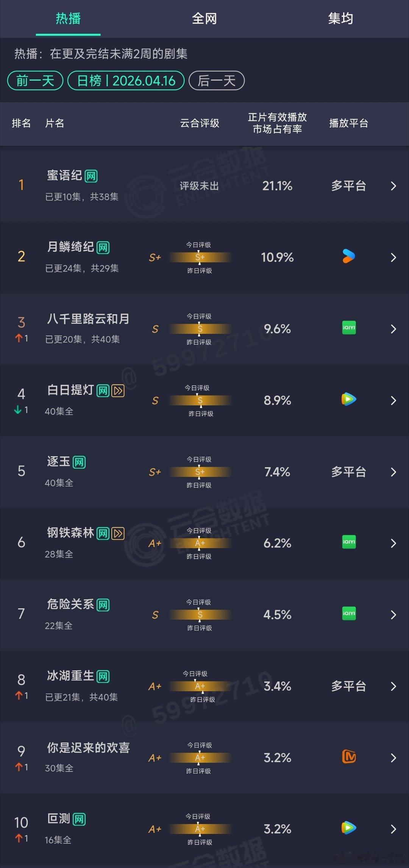
Task: Open the 日榜 2026.04.16 date selector
Action: click(125, 81)
